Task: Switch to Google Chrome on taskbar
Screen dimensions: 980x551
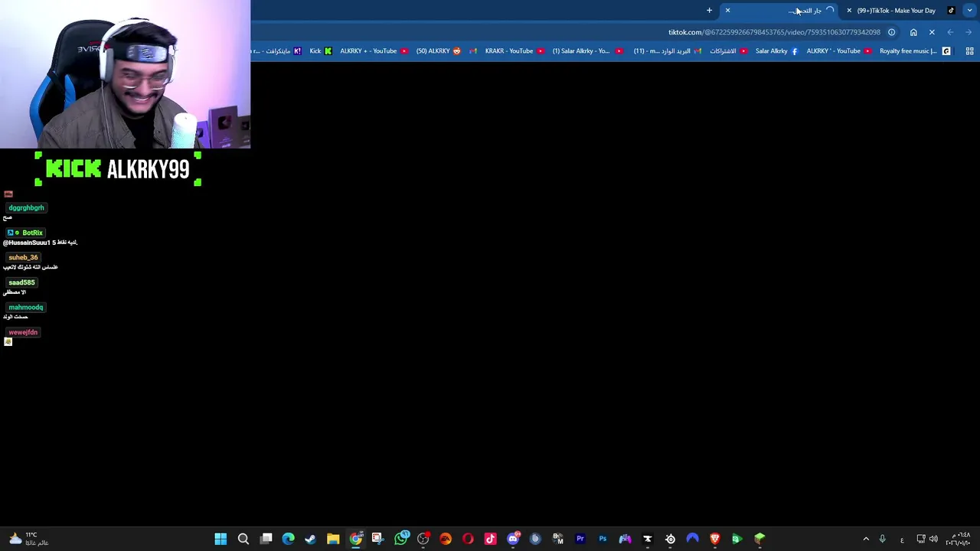Action: point(356,539)
